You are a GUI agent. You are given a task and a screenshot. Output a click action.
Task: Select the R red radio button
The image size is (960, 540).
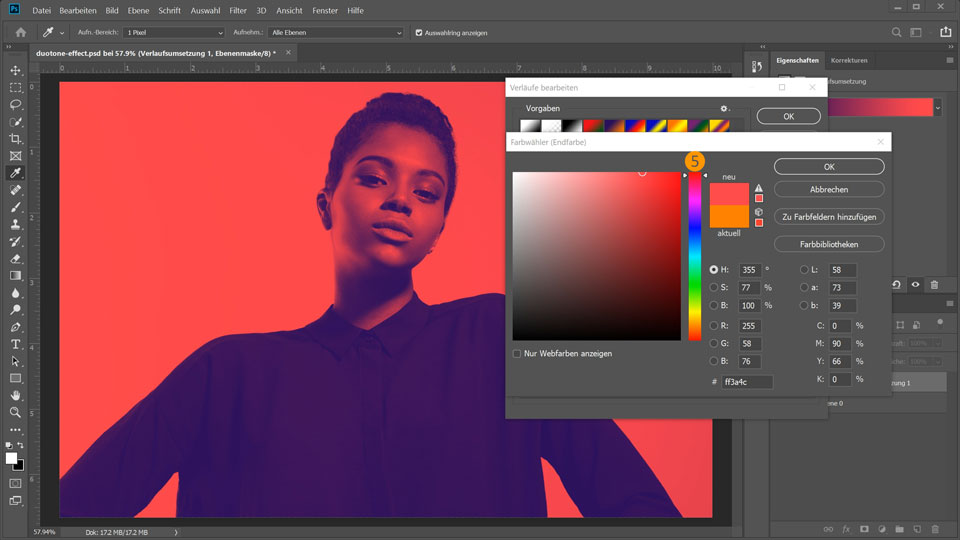(x=713, y=326)
